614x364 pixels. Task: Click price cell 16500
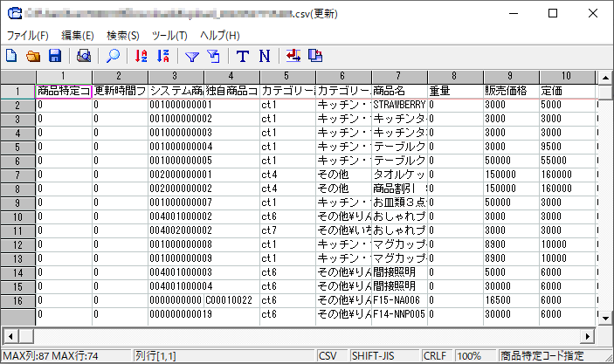tap(512, 300)
